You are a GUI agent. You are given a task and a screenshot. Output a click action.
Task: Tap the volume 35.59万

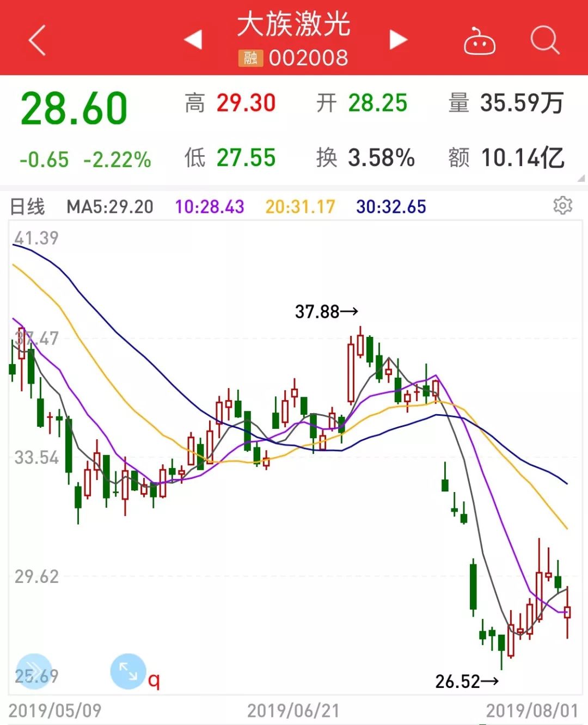coord(522,103)
